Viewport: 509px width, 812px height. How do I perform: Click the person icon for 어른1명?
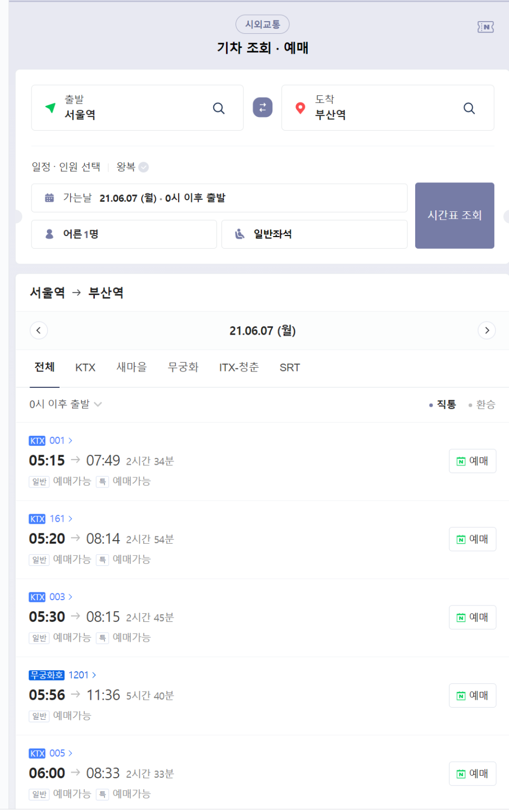[x=50, y=234]
